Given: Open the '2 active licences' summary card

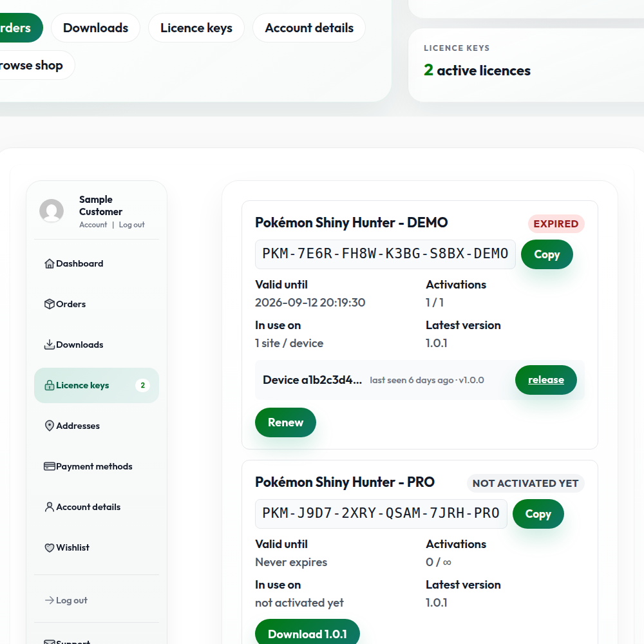Looking at the screenshot, I should click(526, 65).
